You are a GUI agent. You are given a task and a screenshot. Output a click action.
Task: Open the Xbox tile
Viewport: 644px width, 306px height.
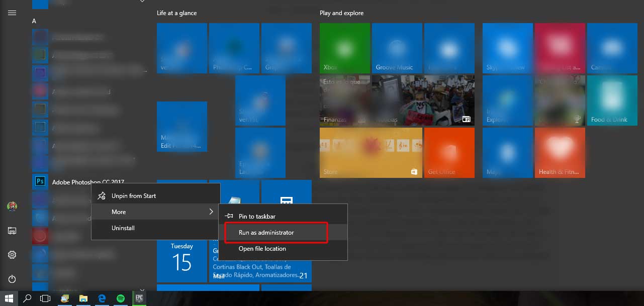345,48
